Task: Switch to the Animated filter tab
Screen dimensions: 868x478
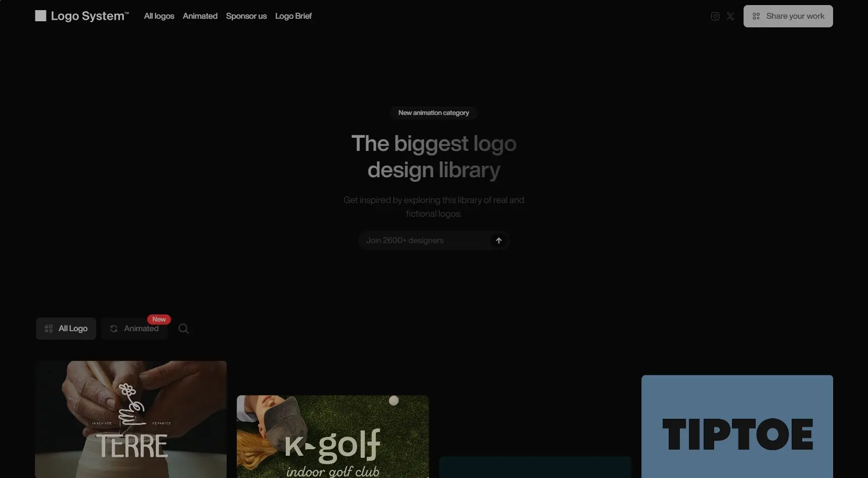Action: (x=135, y=329)
